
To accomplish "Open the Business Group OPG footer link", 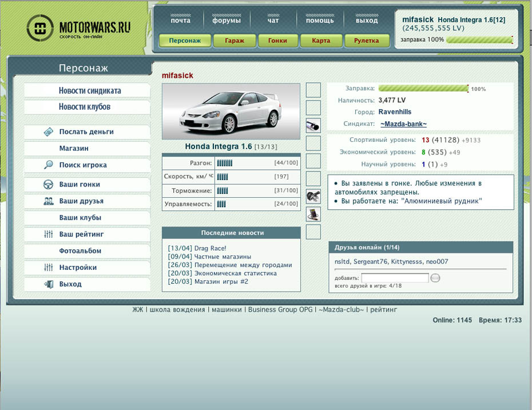I will pyautogui.click(x=280, y=309).
